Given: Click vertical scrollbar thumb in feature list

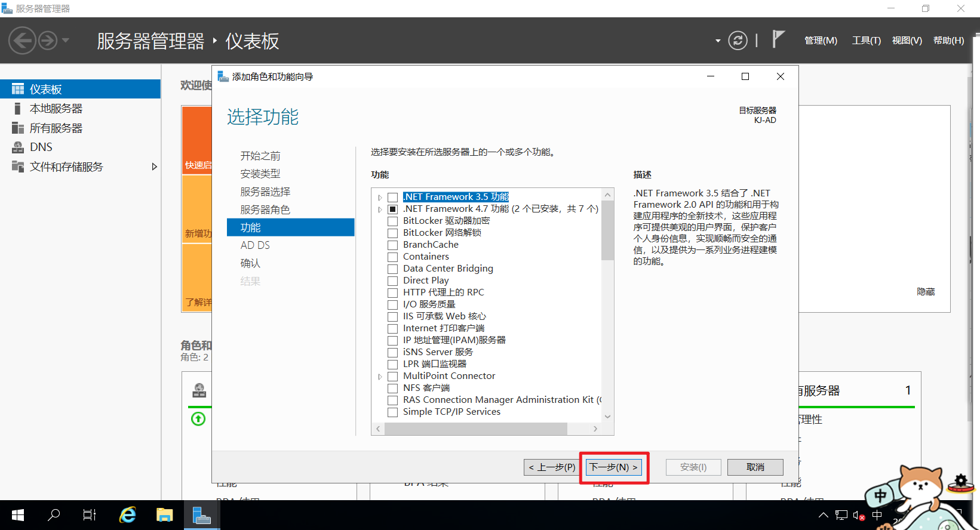Looking at the screenshot, I should 607,230.
